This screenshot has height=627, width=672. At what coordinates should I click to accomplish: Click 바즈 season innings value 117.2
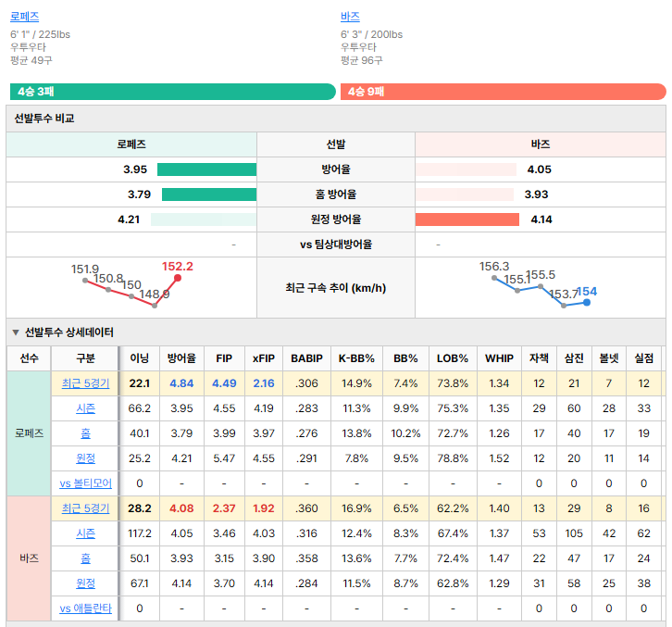pyautogui.click(x=139, y=533)
